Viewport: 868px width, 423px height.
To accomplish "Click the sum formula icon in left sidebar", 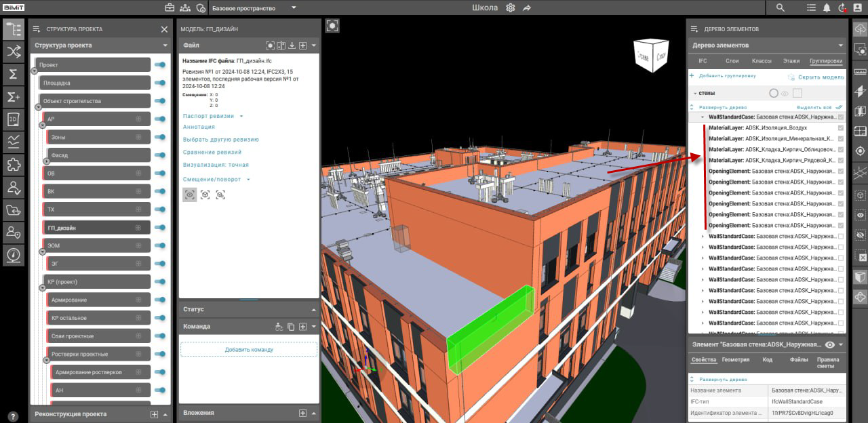I will [13, 74].
